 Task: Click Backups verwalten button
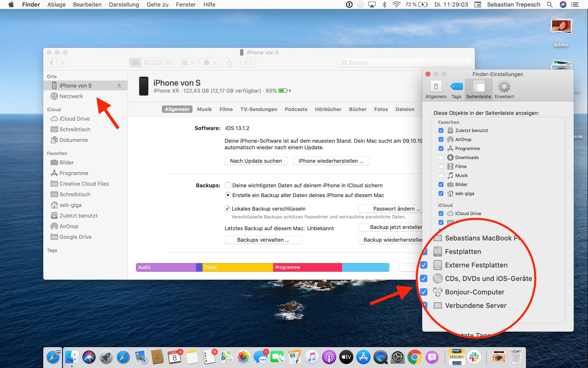pyautogui.click(x=263, y=240)
